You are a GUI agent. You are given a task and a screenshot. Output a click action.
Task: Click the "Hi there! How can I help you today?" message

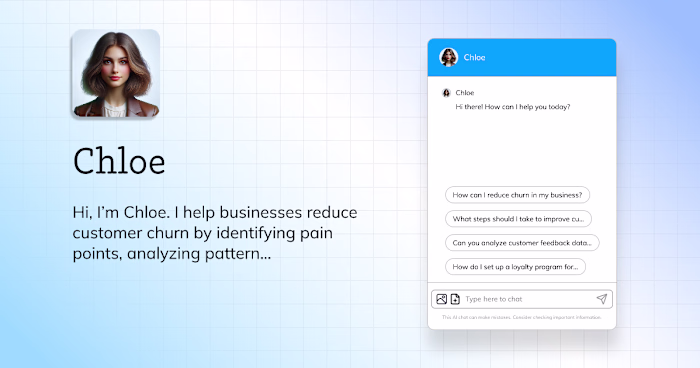click(x=512, y=107)
